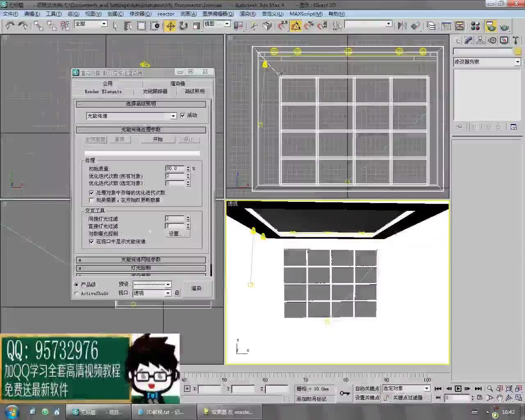Open the Layer Manager

(x=431, y=26)
